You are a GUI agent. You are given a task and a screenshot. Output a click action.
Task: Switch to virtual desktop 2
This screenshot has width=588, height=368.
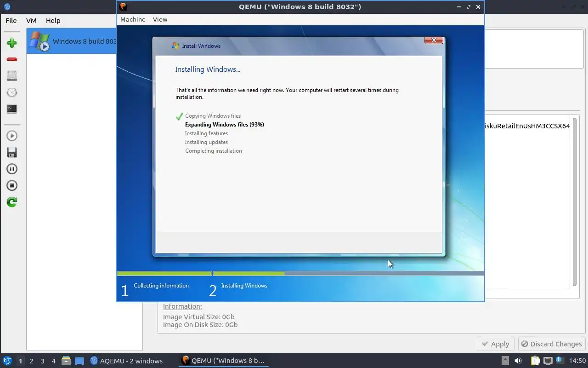[31, 361]
